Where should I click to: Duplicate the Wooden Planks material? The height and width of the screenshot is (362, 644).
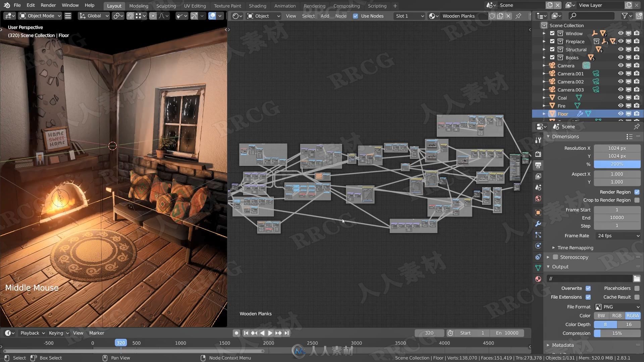500,16
